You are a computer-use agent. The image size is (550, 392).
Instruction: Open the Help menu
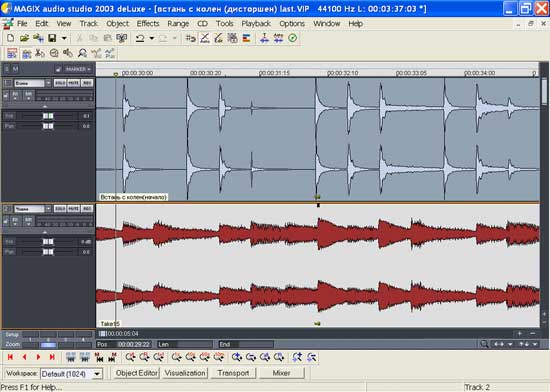pos(355,23)
